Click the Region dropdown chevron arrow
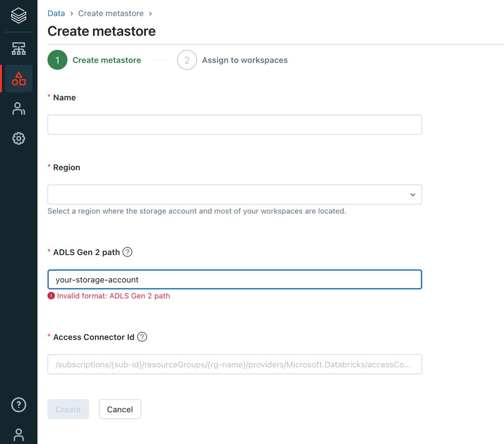The height and width of the screenshot is (444, 504). [413, 195]
